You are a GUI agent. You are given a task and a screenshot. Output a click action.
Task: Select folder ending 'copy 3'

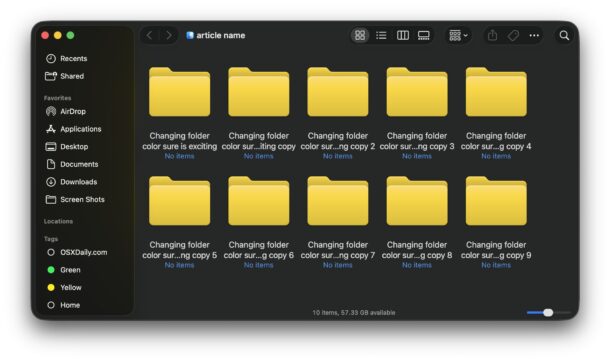tap(417, 92)
